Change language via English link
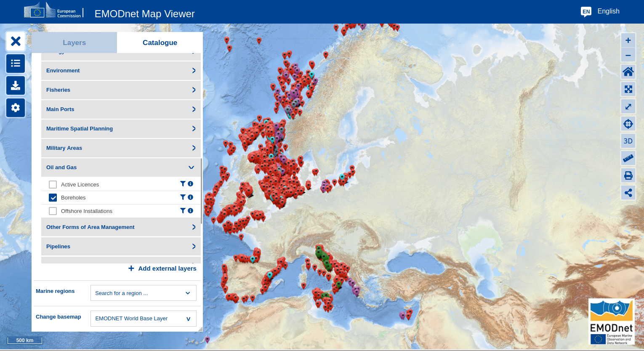This screenshot has height=351, width=644. pyautogui.click(x=608, y=11)
